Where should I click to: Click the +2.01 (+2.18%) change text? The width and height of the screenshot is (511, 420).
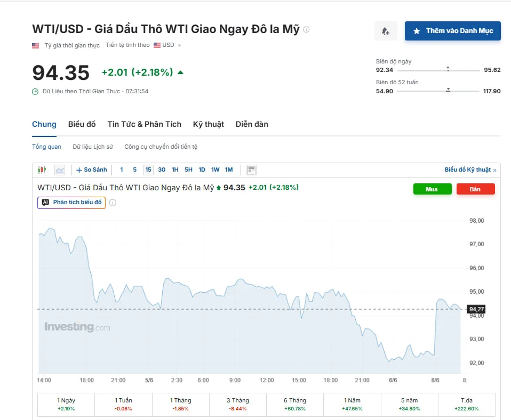pyautogui.click(x=137, y=72)
